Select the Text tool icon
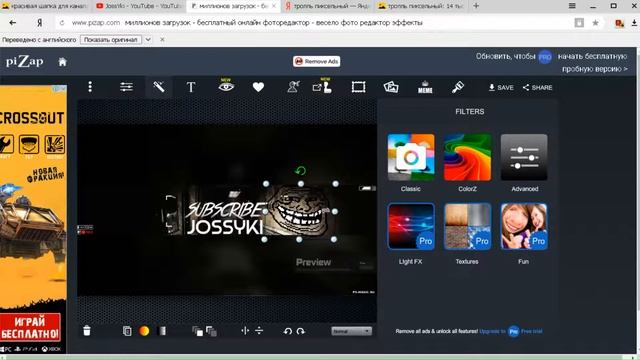This screenshot has height=360, width=640. (x=191, y=87)
